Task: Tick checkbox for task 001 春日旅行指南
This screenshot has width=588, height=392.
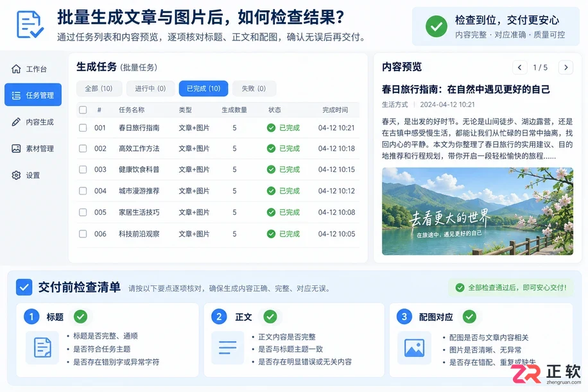Action: pyautogui.click(x=83, y=128)
